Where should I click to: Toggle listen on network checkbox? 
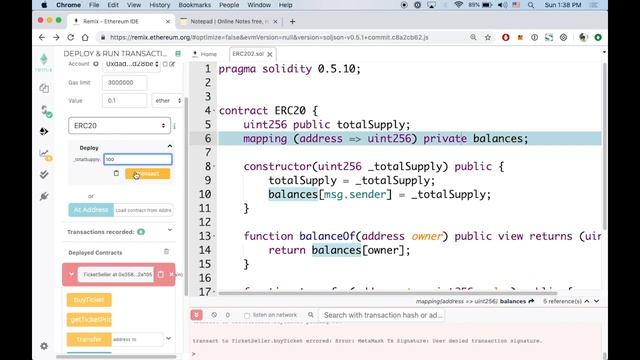(x=247, y=315)
